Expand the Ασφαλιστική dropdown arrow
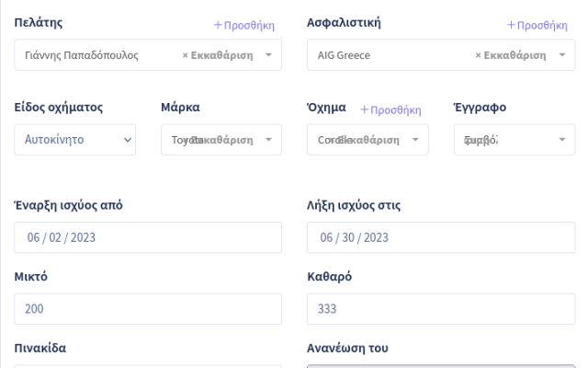 coord(561,55)
